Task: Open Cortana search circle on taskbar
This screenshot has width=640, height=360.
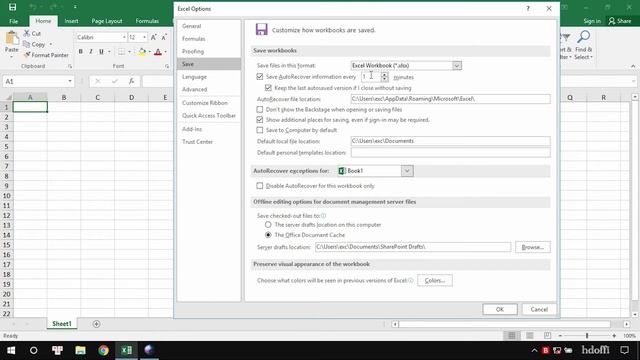Action: [x=33, y=350]
